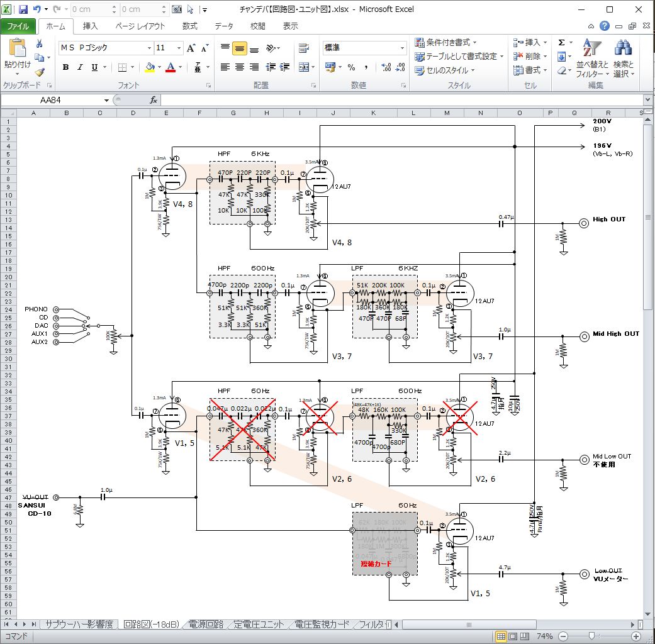Click the Help question mark icon
The height and width of the screenshot is (644, 655).
605,26
